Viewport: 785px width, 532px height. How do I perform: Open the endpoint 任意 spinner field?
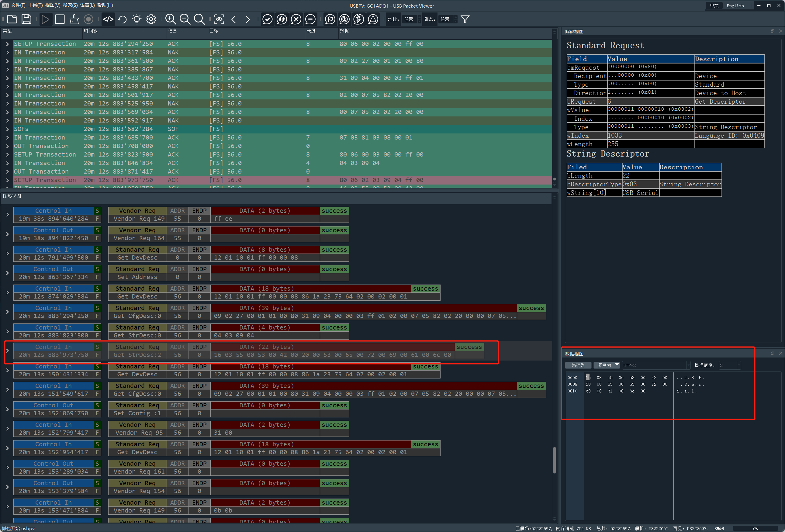point(448,19)
